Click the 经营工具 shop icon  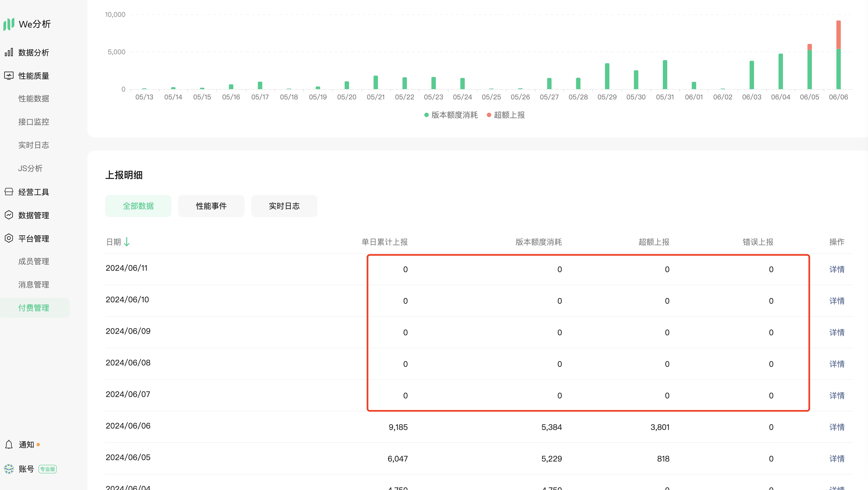(x=9, y=192)
